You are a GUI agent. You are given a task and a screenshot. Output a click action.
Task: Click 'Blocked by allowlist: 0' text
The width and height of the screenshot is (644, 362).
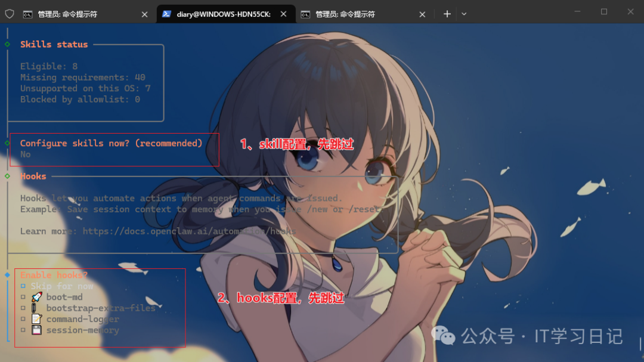[x=80, y=100]
